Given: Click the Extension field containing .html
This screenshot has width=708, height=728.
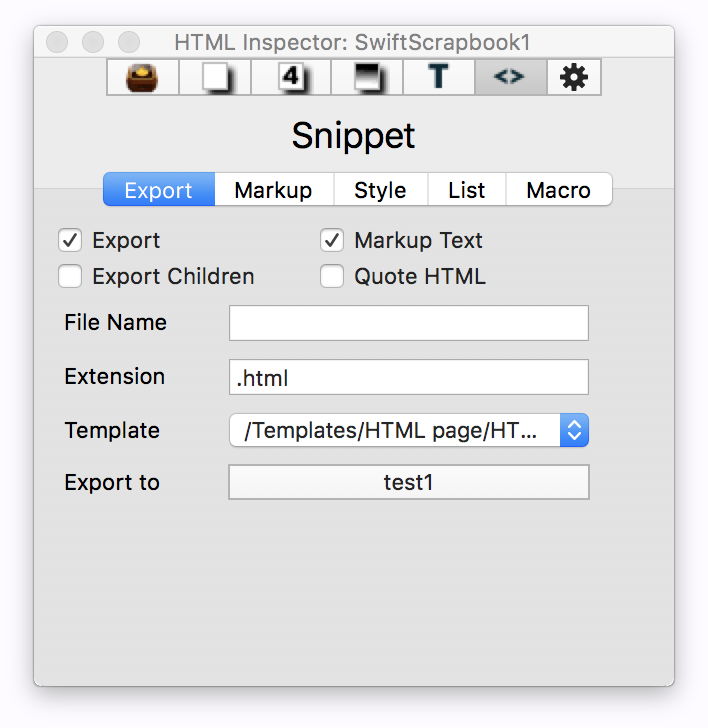Looking at the screenshot, I should click(408, 377).
